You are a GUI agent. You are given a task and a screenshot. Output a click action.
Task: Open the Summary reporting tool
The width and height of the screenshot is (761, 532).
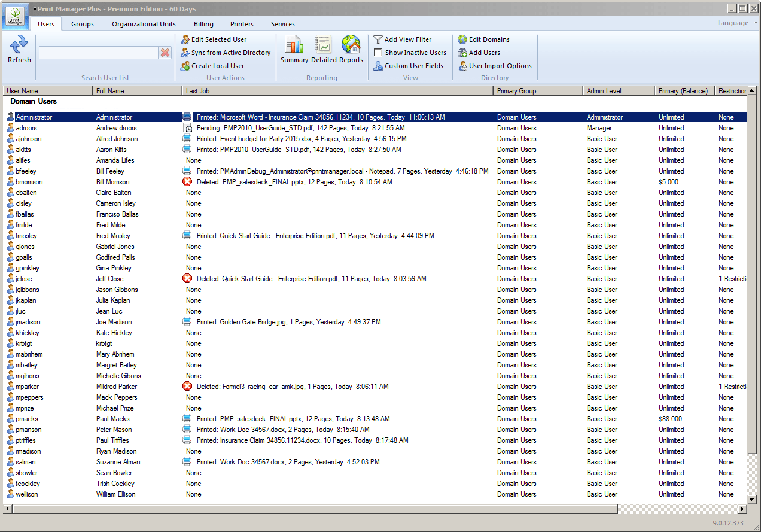point(294,48)
